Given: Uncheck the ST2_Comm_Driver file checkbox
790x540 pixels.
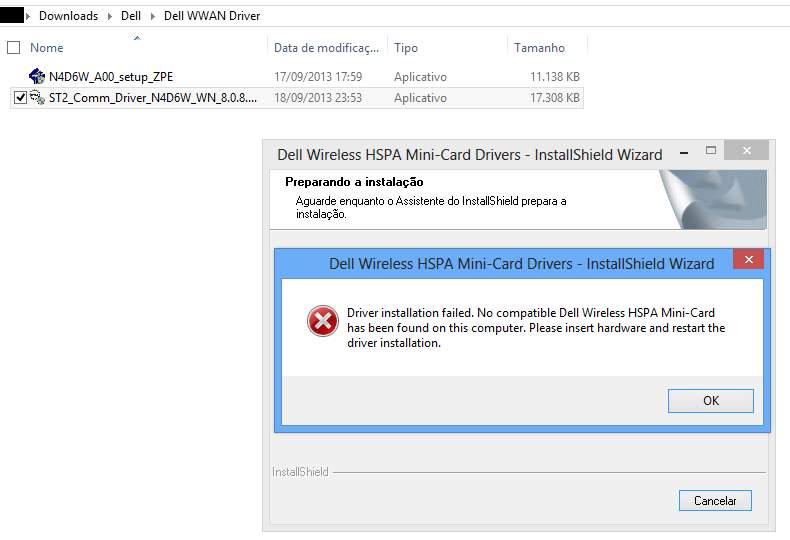Looking at the screenshot, I should 20,97.
